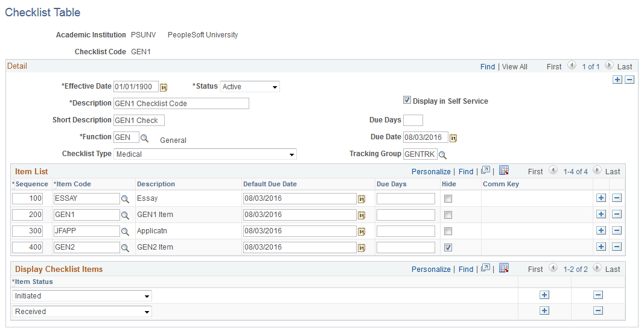Click the Function field containing GEN
The image size is (644, 331).
coord(127,137)
